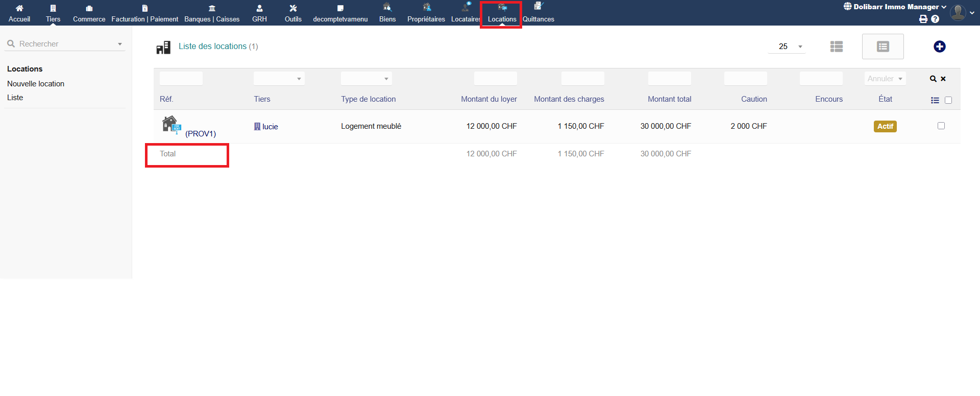This screenshot has height=396, width=980.
Task: Go to the Biens menu
Action: tap(387, 13)
